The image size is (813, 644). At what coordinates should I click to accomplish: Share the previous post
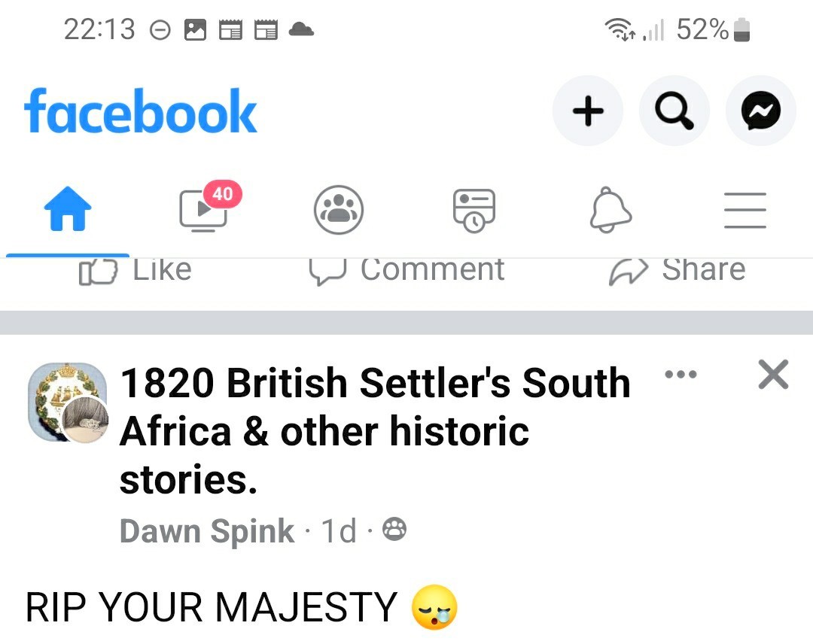point(677,271)
